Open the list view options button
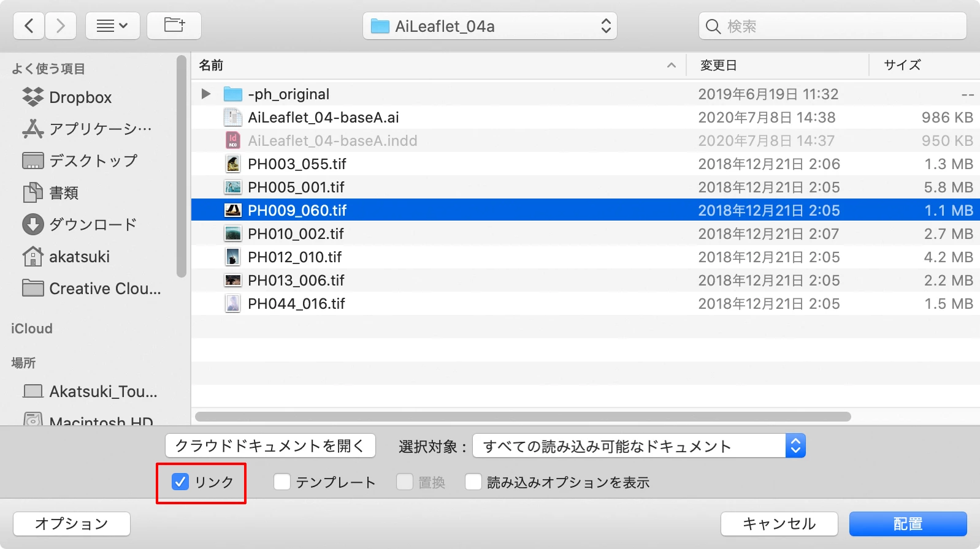The width and height of the screenshot is (980, 549). (113, 26)
